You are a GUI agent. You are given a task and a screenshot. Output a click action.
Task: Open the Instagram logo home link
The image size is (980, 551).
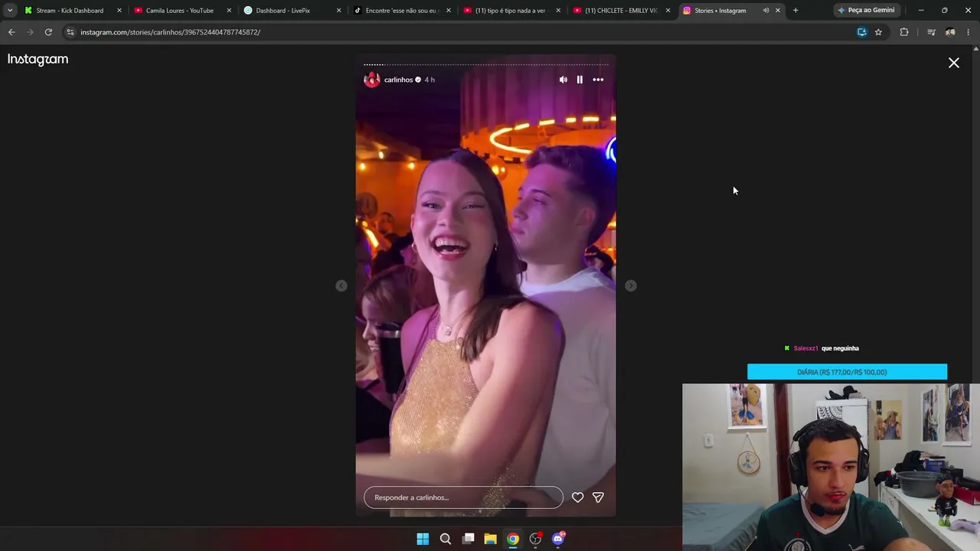coord(38,60)
